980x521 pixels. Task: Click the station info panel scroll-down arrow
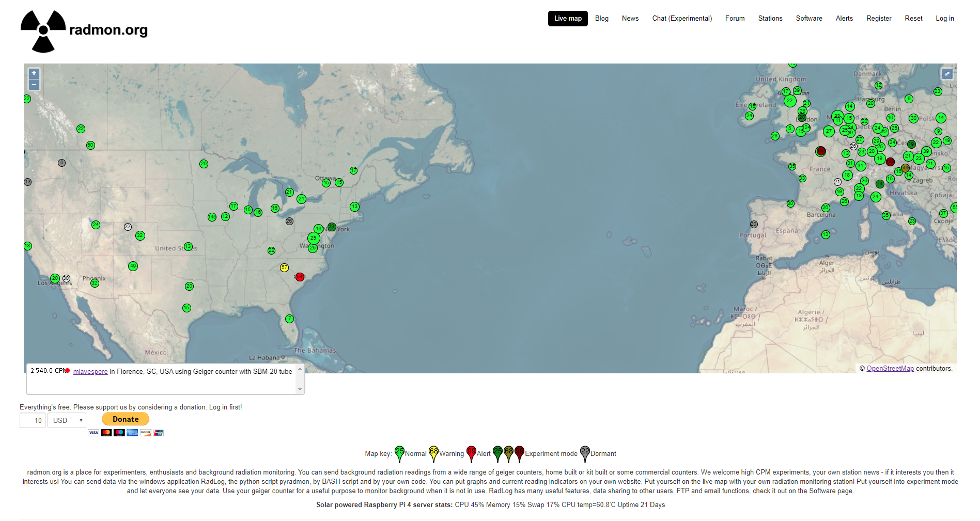[x=300, y=389]
